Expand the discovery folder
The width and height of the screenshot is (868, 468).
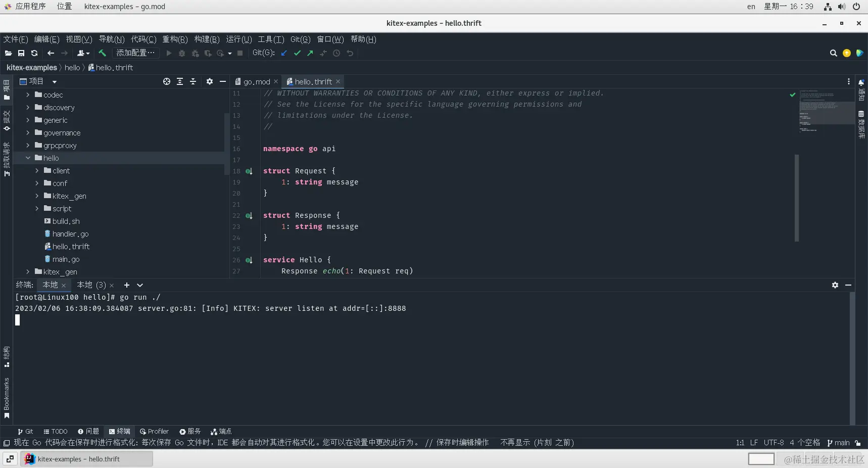28,108
